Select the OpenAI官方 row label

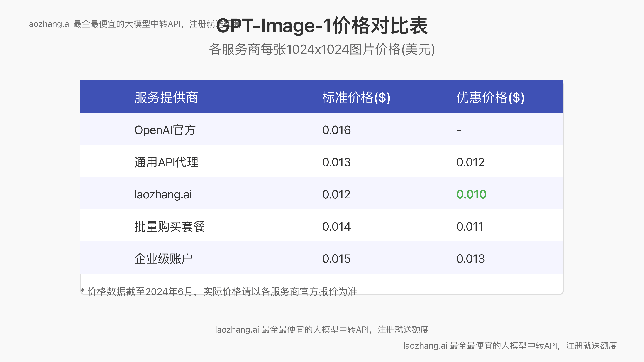point(165,130)
